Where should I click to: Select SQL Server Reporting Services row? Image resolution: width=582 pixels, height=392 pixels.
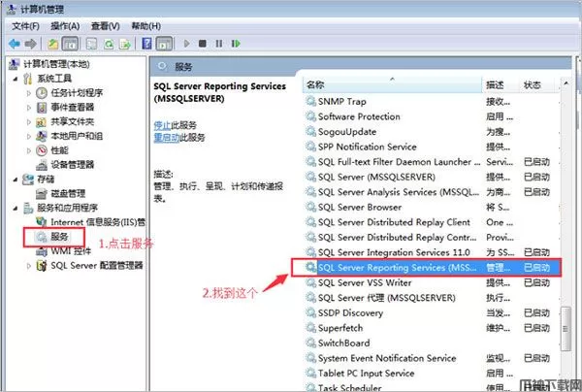(432, 268)
